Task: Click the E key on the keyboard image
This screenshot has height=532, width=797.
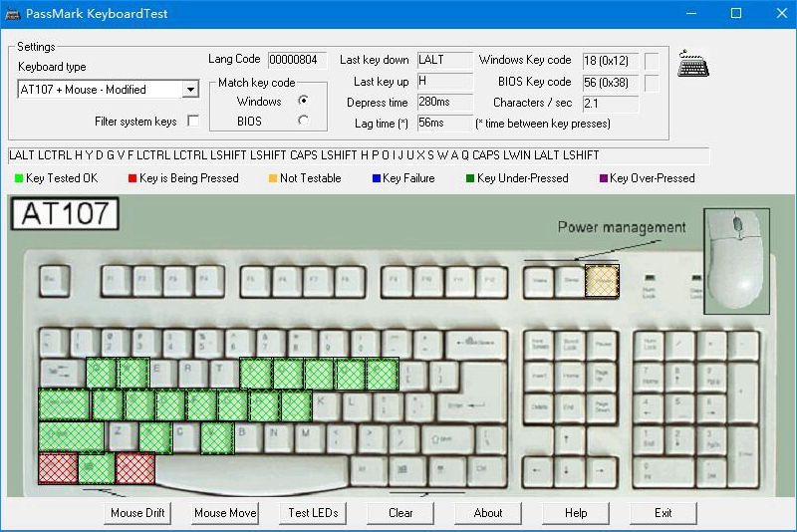Action: click(162, 373)
